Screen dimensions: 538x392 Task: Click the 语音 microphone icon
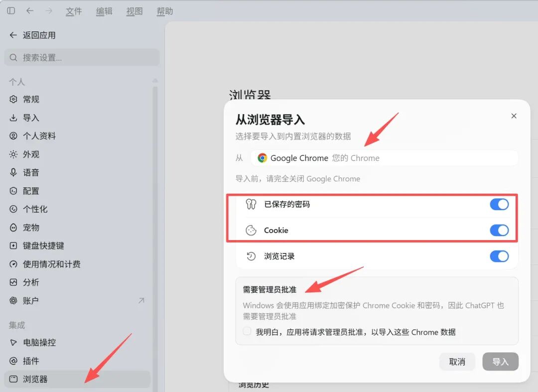click(x=13, y=172)
